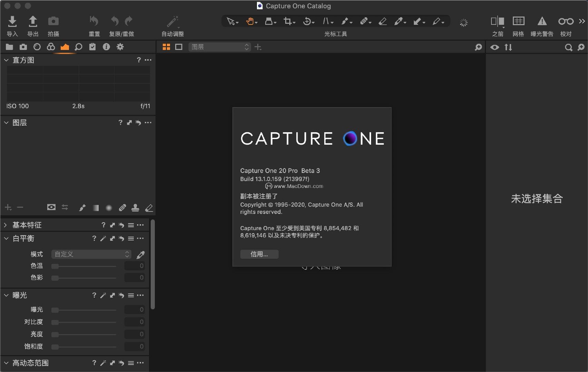Viewport: 588px width, 372px height.
Task: Adjust the 饱和度 slider
Action: click(84, 347)
